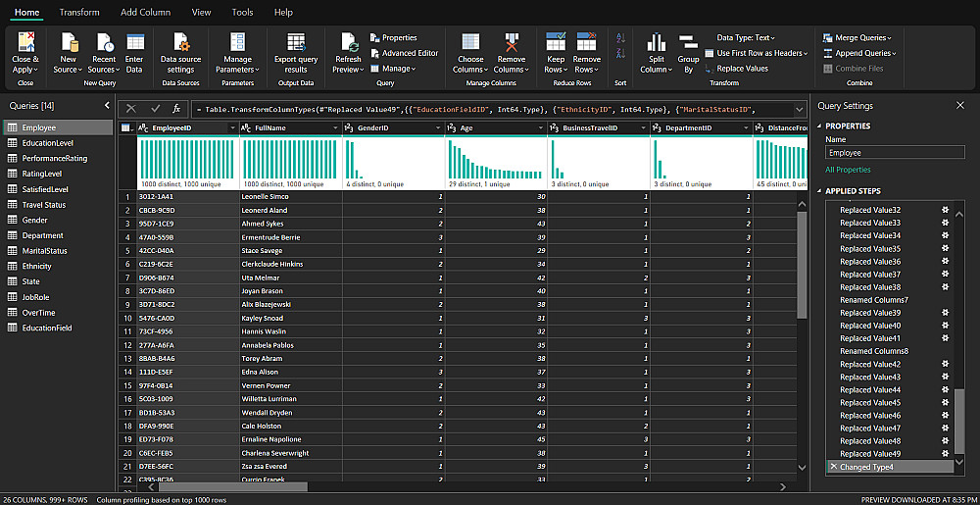Confirm the formula with the checkmark icon

(x=155, y=108)
